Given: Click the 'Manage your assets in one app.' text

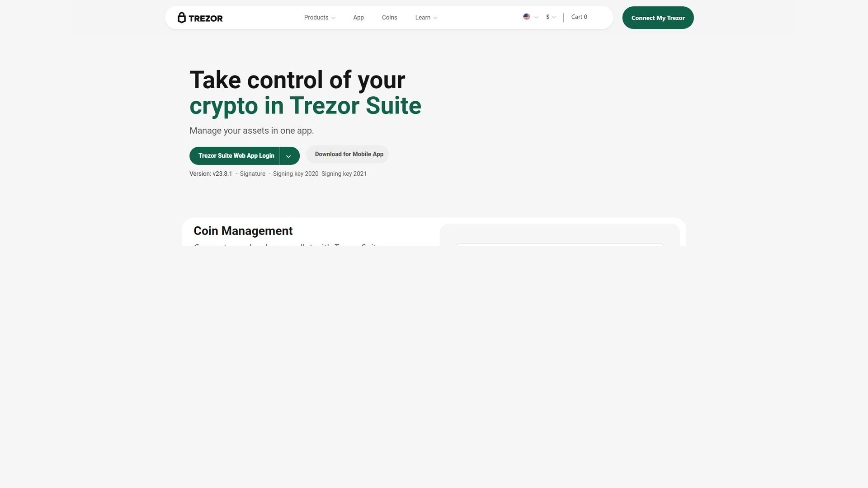Looking at the screenshot, I should pos(251,131).
